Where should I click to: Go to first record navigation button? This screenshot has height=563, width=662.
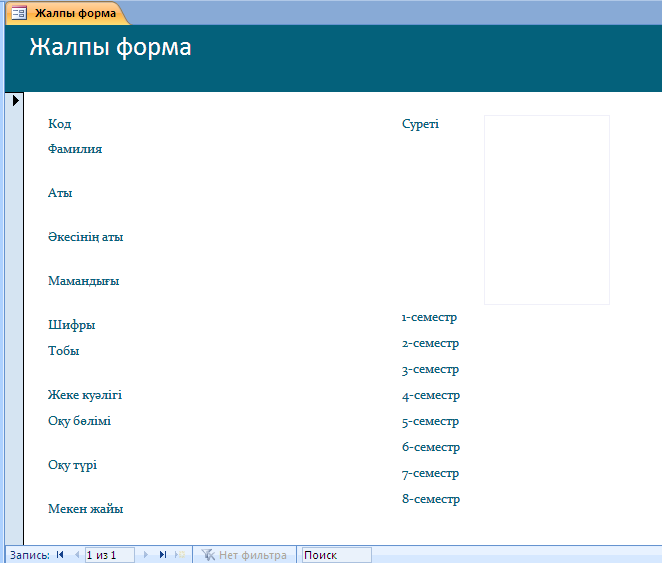(x=60, y=555)
